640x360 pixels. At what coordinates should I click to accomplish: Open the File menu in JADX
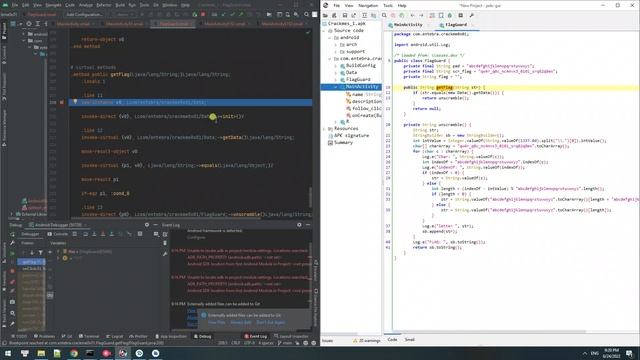pyautogui.click(x=336, y=6)
